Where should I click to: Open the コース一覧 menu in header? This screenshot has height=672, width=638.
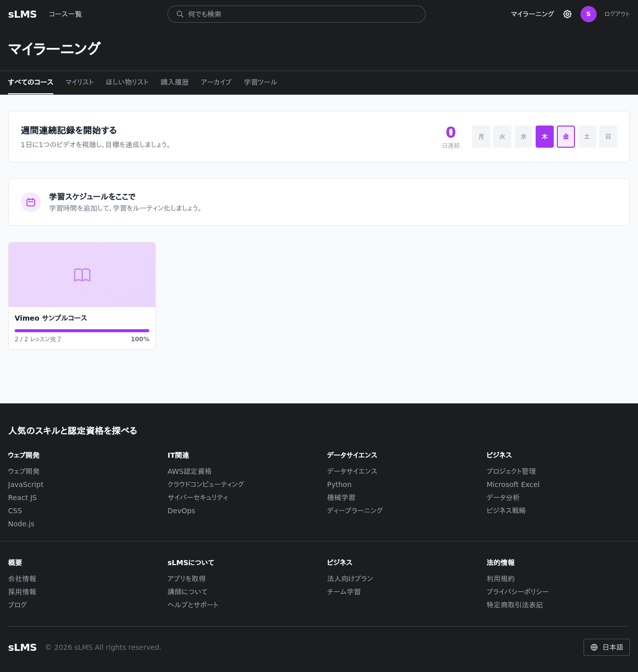click(x=65, y=14)
